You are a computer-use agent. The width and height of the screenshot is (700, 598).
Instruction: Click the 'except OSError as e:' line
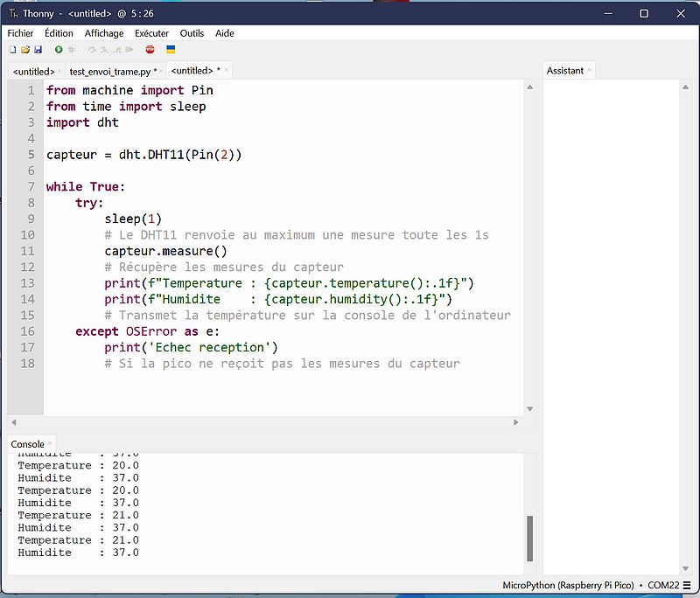pyautogui.click(x=147, y=331)
